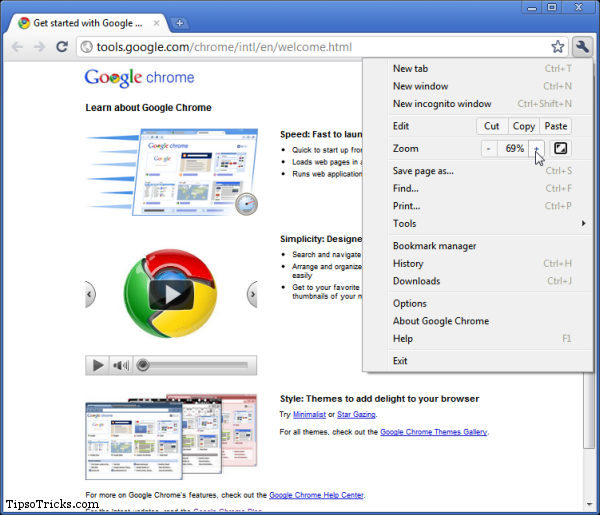This screenshot has width=600, height=515.
Task: Open History from the menu
Action: (489, 263)
